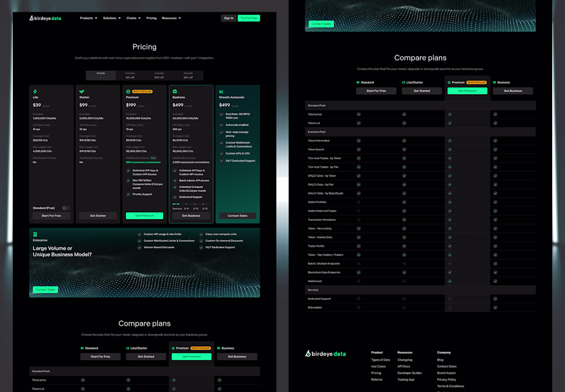565x392 pixels.
Task: Open the Products dropdown menu
Action: (89, 18)
